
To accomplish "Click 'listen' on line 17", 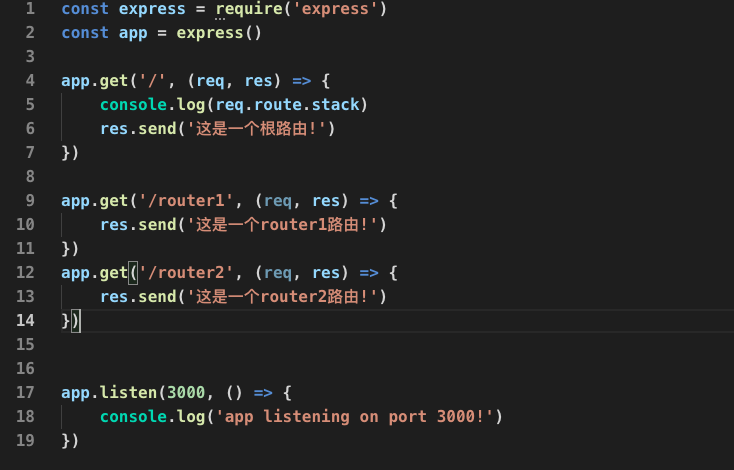I will 128,392.
